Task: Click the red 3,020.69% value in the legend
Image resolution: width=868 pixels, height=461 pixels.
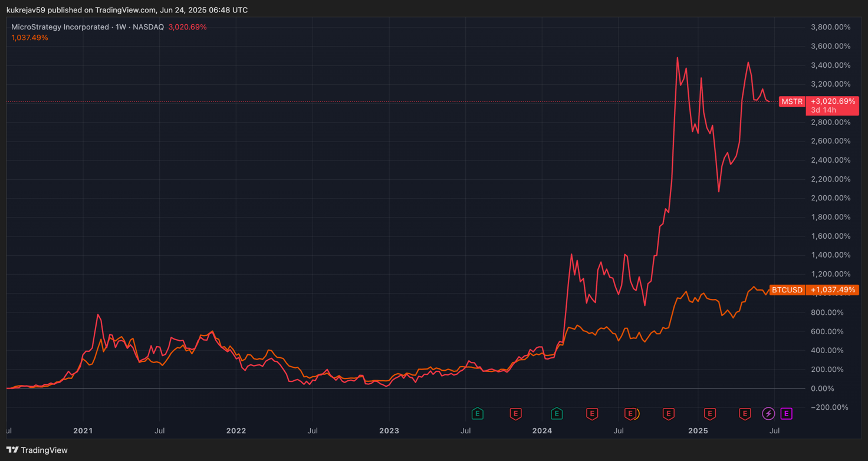Action: tap(188, 27)
